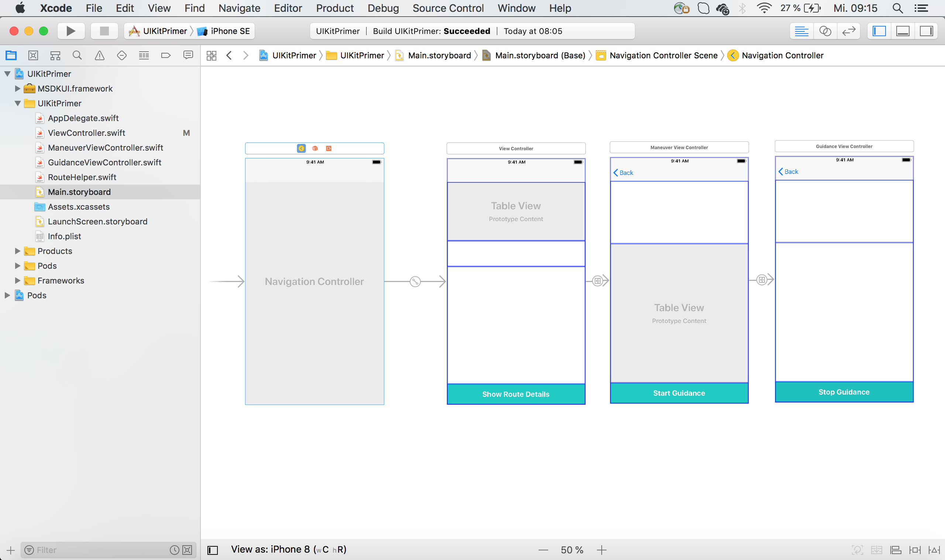Viewport: 945px width, 560px height.
Task: Click the Start Guidance button
Action: [678, 393]
